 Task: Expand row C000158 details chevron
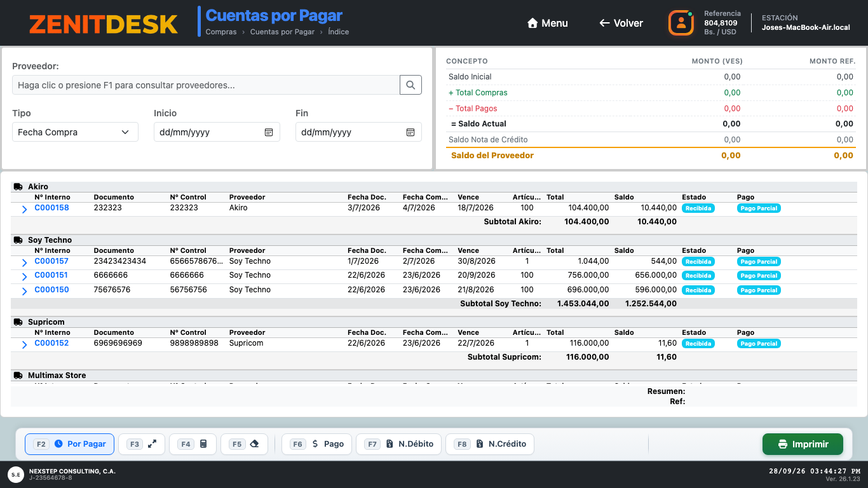point(24,209)
